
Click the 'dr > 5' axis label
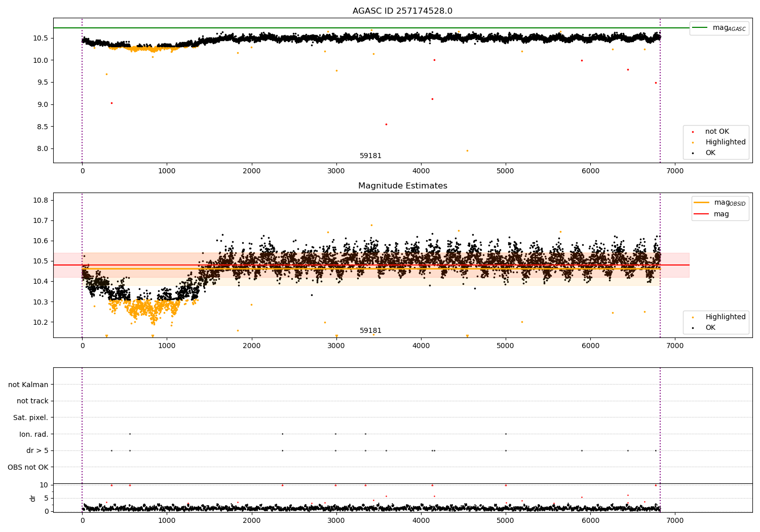point(37,450)
